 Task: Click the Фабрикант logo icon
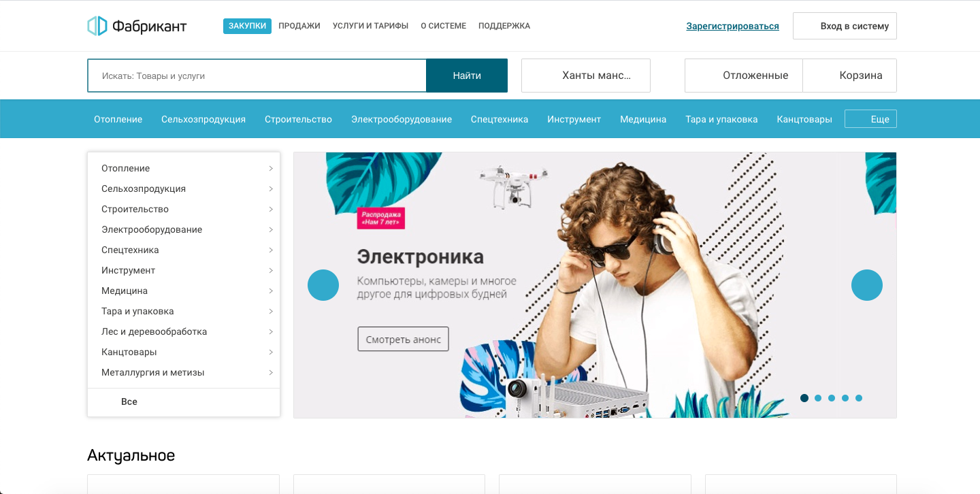[97, 26]
